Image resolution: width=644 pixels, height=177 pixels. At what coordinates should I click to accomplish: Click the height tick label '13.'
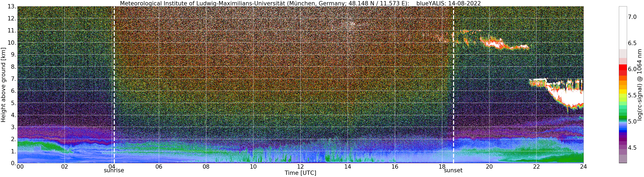(x=12, y=6)
